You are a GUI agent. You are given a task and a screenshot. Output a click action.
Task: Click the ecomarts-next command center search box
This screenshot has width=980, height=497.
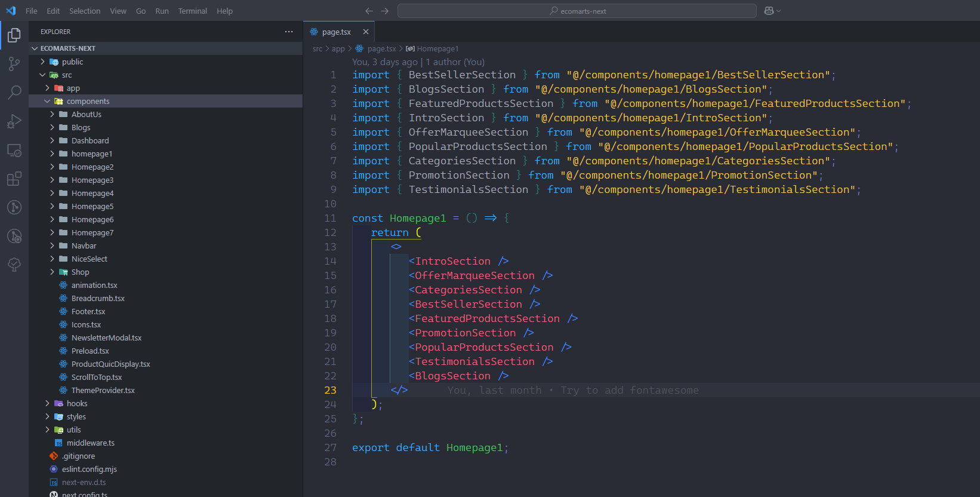point(577,11)
